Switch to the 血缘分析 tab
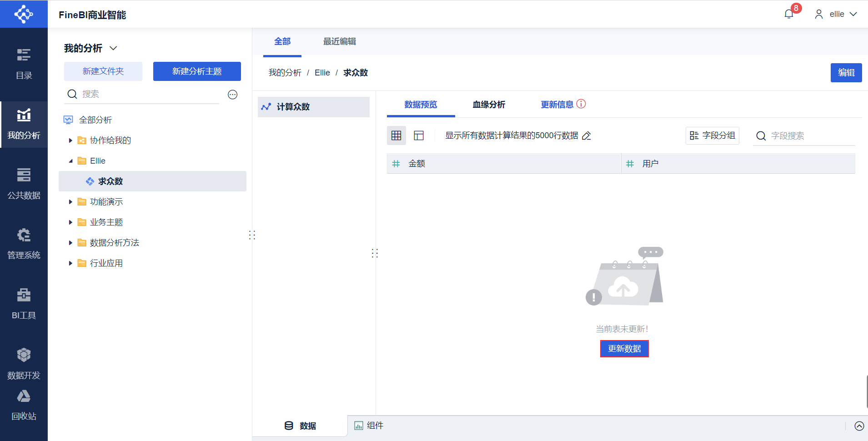Screen dimensions: 868x441 point(489,105)
